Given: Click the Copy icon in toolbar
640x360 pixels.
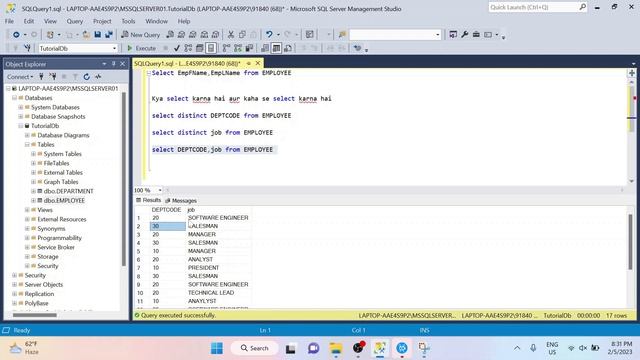Looking at the screenshot, I should click(242, 35).
